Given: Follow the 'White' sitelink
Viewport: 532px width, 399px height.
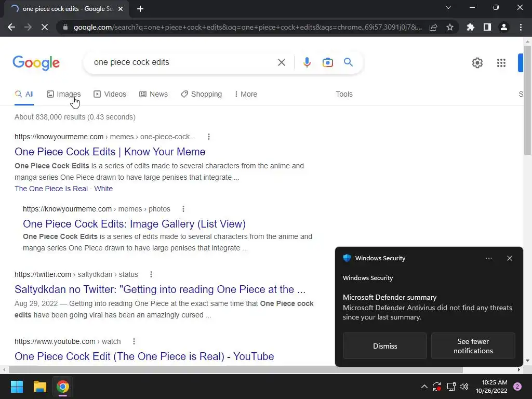Looking at the screenshot, I should [x=103, y=189].
